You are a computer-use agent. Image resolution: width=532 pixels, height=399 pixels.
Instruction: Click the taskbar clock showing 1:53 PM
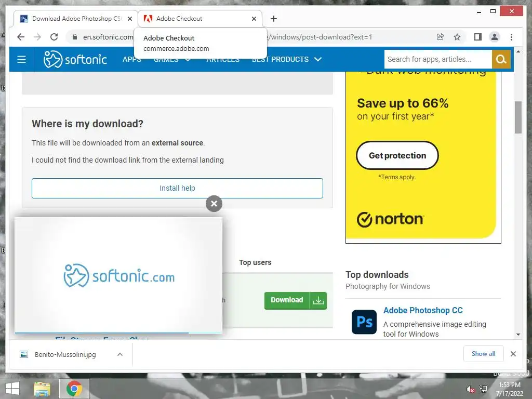click(510, 389)
